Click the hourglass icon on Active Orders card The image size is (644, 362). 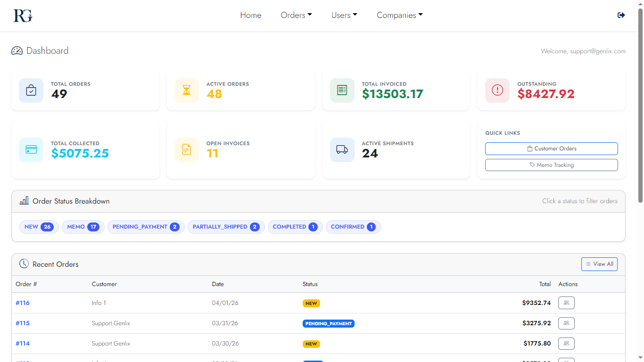186,90
